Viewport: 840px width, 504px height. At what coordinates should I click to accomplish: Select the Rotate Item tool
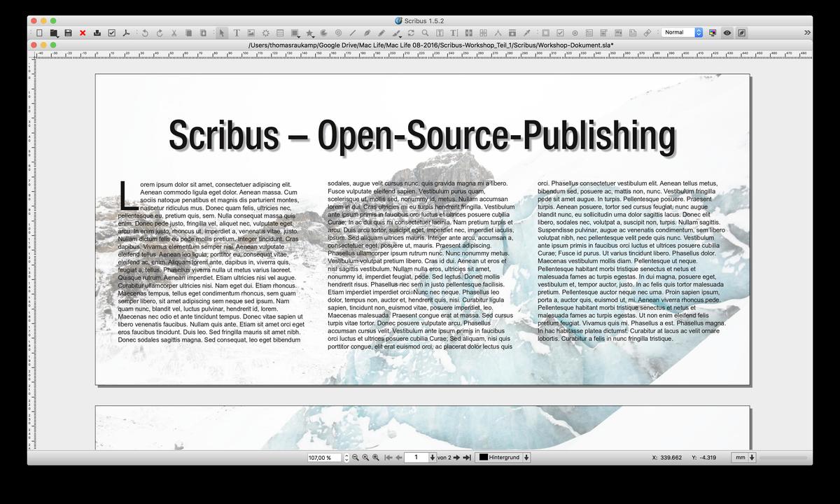pos(411,33)
